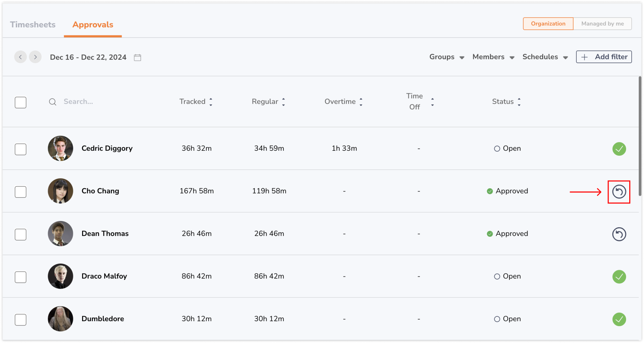Image resolution: width=644 pixels, height=343 pixels.
Task: Open the Members filter dropdown
Action: [493, 57]
